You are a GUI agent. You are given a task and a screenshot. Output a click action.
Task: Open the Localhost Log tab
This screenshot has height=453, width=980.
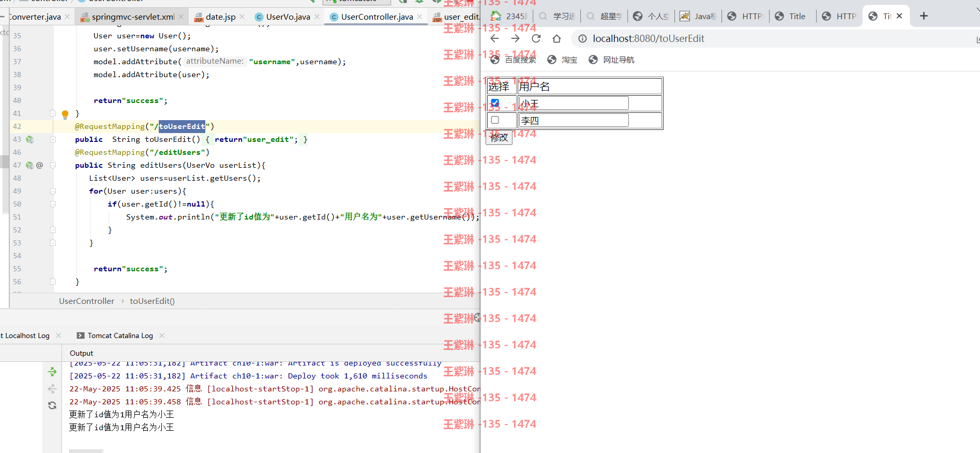click(x=25, y=335)
